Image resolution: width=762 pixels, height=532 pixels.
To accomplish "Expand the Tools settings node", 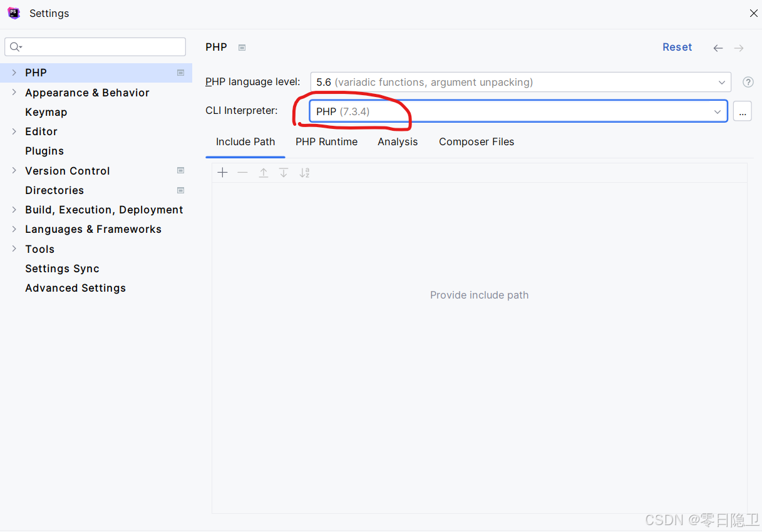I will [14, 249].
